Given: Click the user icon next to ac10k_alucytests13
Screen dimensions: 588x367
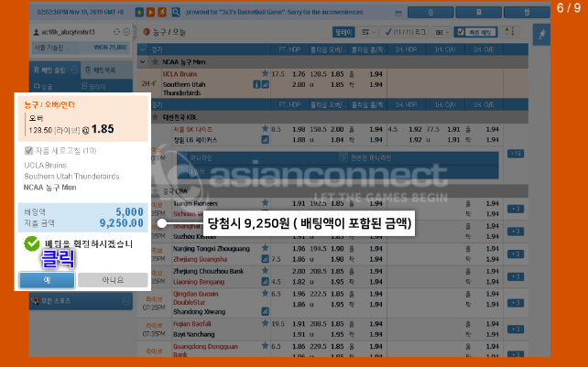Looking at the screenshot, I should [x=36, y=32].
